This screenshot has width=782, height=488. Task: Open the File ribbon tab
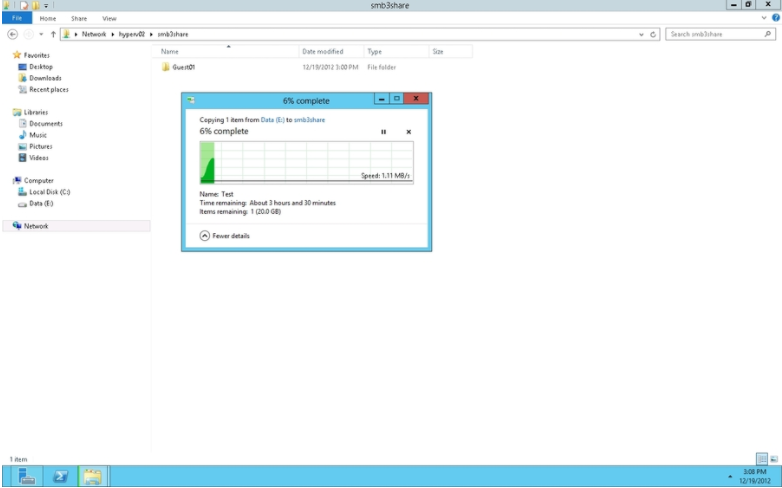click(x=17, y=18)
